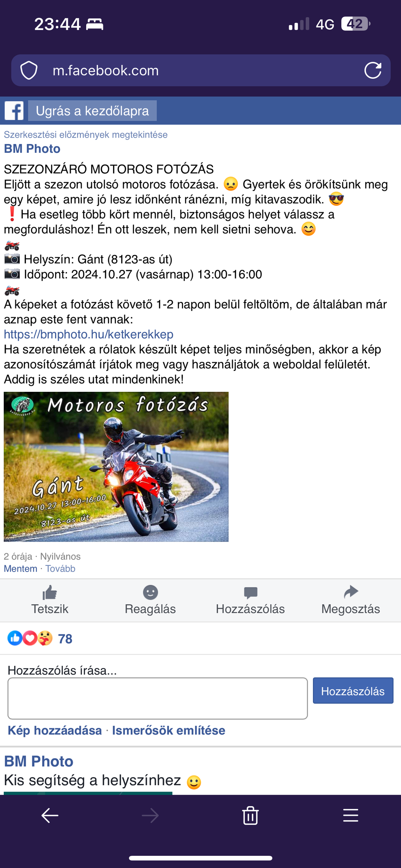Open Reagálás smiley reactions
Image resolution: width=401 pixels, height=868 pixels.
(150, 592)
